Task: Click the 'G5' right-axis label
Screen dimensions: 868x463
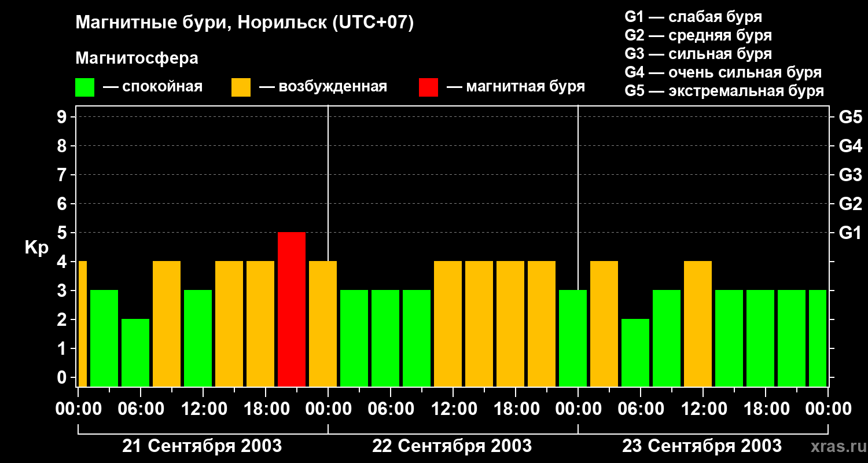Action: (x=850, y=117)
